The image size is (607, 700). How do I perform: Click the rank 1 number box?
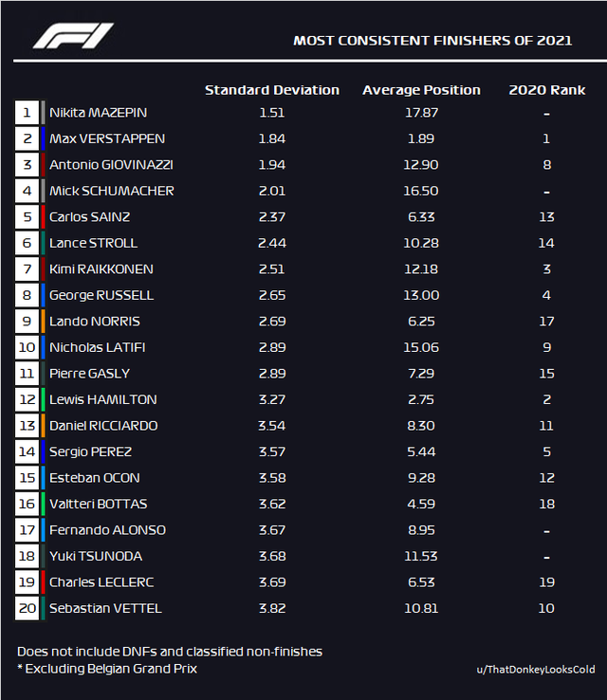(x=27, y=113)
